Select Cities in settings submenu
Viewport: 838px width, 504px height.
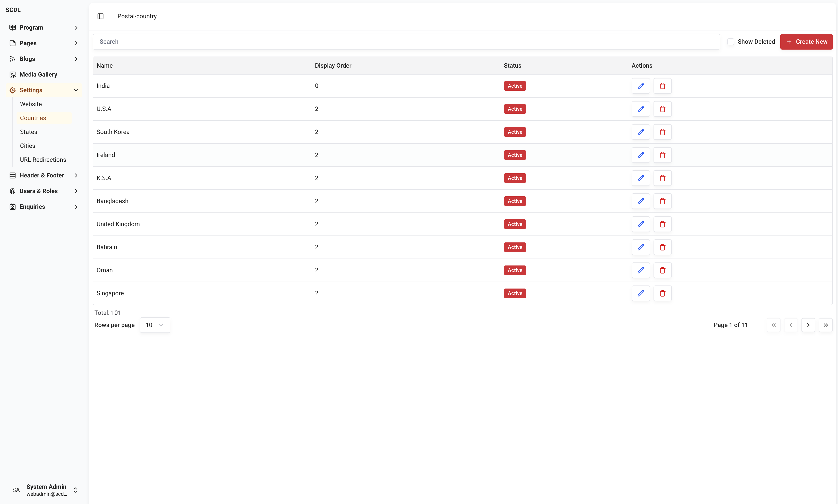pos(28,146)
